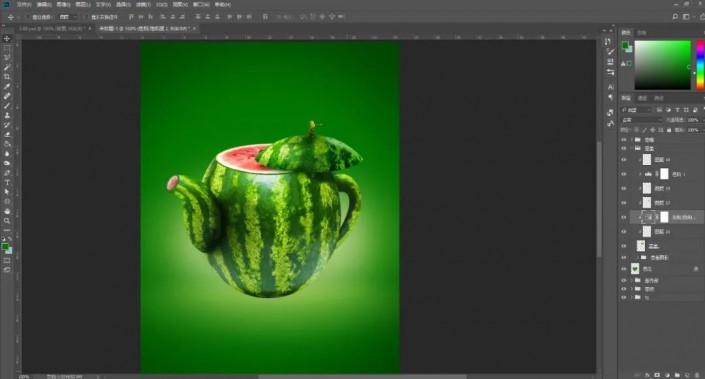Image resolution: width=705 pixels, height=379 pixels.
Task: Toggle Auto-Select checkbox in options bar
Action: [x=27, y=17]
